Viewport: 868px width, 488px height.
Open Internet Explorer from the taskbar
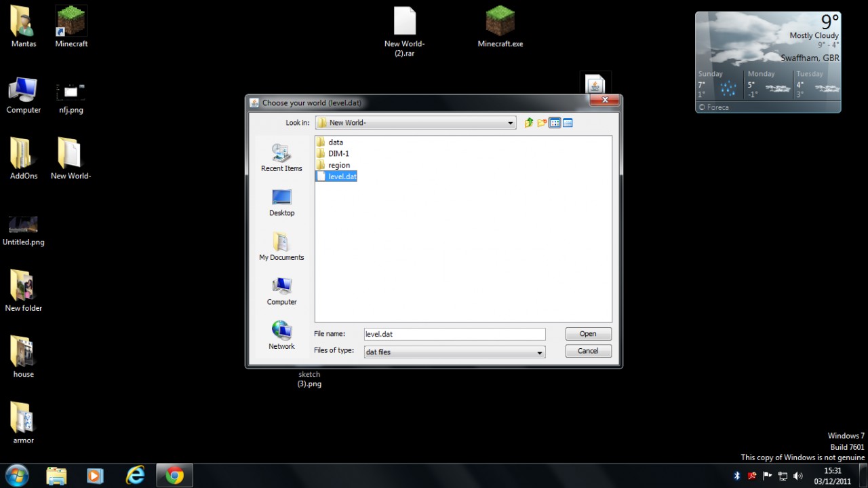tap(136, 476)
